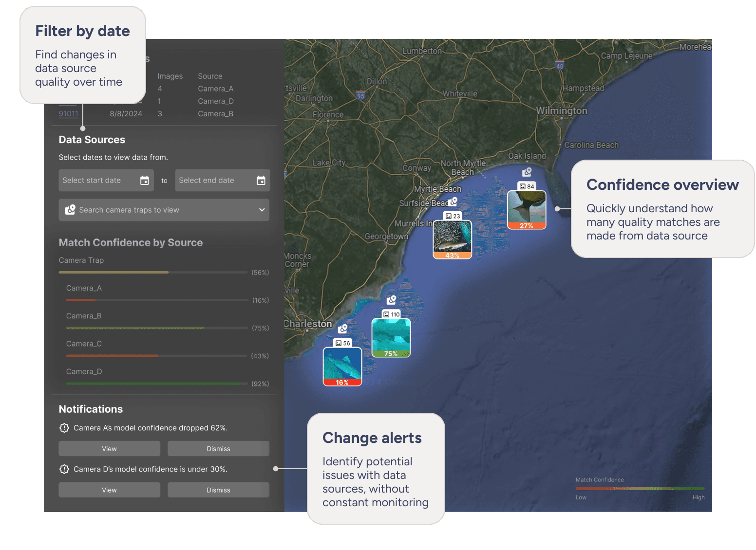Click Camera_D in the Source column
The height and width of the screenshot is (550, 756).
point(216,101)
